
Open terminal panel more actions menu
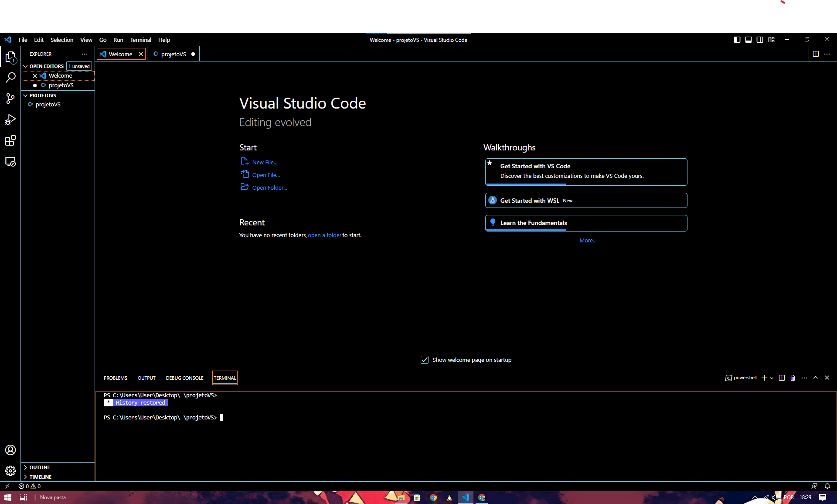point(804,378)
